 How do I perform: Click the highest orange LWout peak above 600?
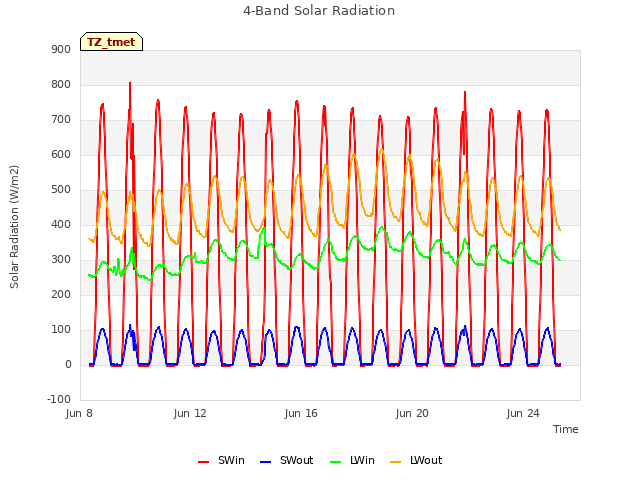(382, 150)
